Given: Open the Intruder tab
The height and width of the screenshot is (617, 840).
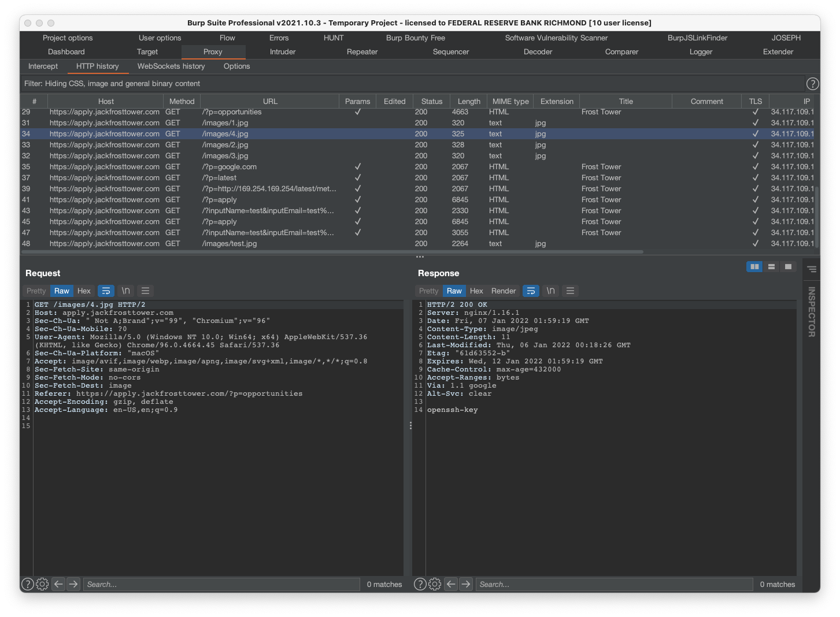Looking at the screenshot, I should [x=283, y=52].
